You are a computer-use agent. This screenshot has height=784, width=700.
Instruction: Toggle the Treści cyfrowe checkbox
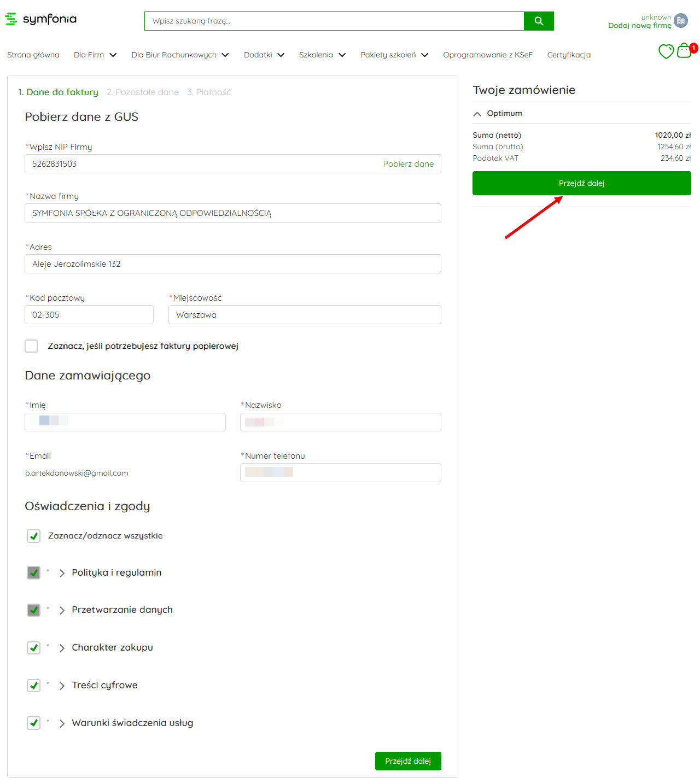[34, 685]
